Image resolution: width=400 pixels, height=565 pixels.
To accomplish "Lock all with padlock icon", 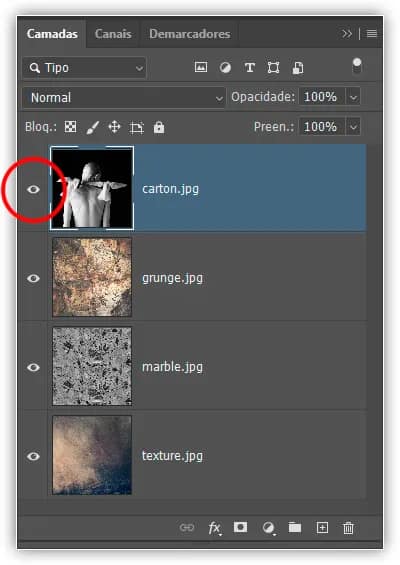I will click(159, 127).
